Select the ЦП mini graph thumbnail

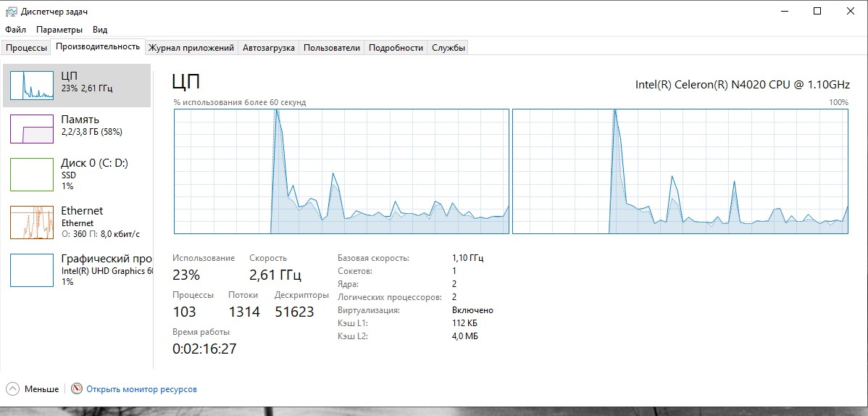pyautogui.click(x=32, y=86)
